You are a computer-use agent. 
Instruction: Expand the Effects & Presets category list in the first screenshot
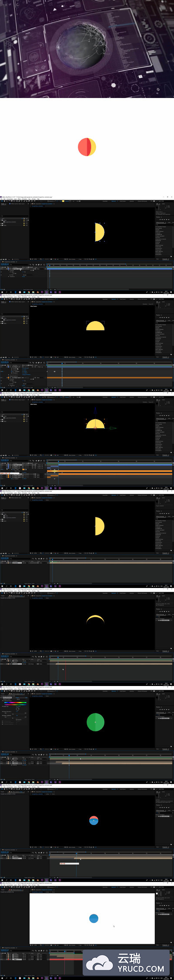pyautogui.click(x=157, y=227)
